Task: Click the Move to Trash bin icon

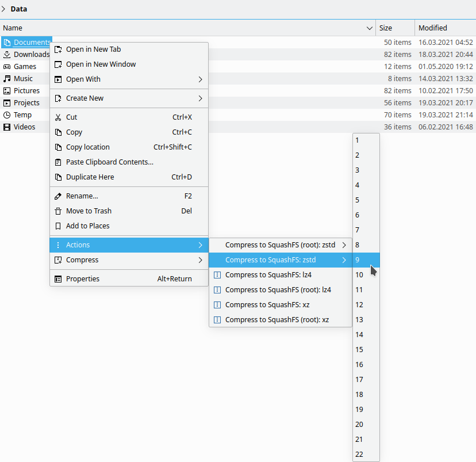Action: [x=58, y=211]
